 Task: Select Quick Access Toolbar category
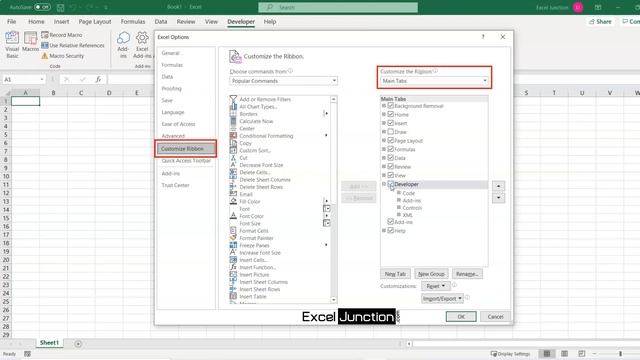(186, 161)
